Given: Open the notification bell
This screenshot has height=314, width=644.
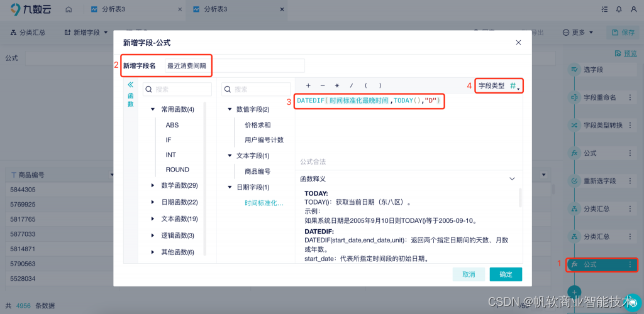Looking at the screenshot, I should tap(619, 9).
